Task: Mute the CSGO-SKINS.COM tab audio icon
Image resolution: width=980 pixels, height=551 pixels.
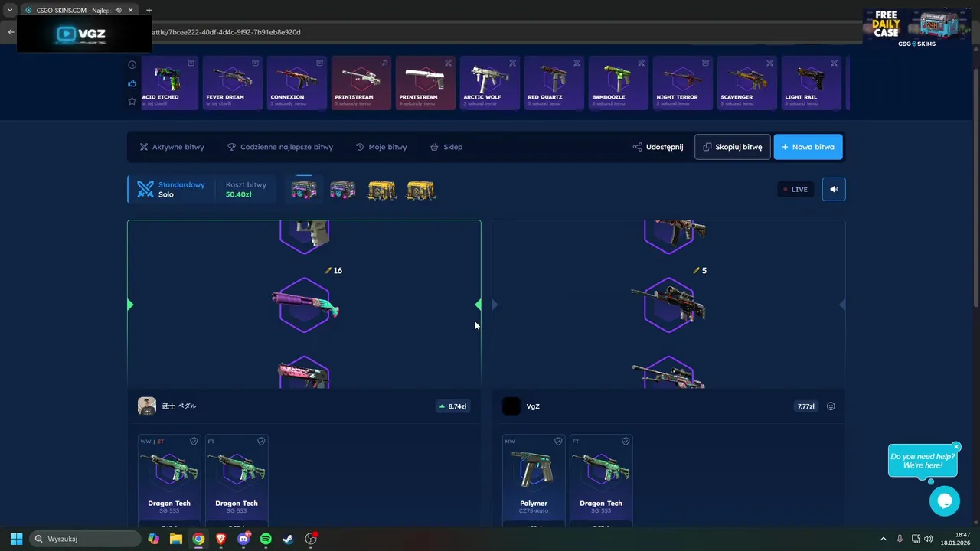Action: point(119,10)
